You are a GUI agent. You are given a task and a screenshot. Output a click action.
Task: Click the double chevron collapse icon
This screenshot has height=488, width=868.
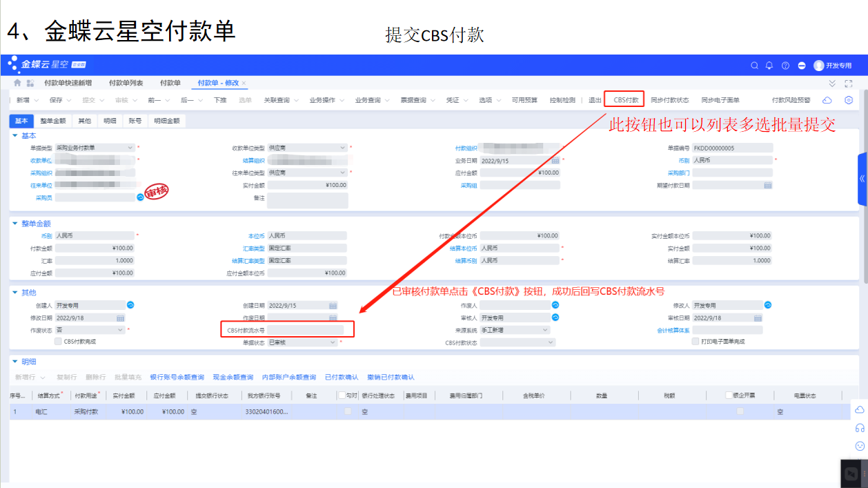click(x=832, y=83)
